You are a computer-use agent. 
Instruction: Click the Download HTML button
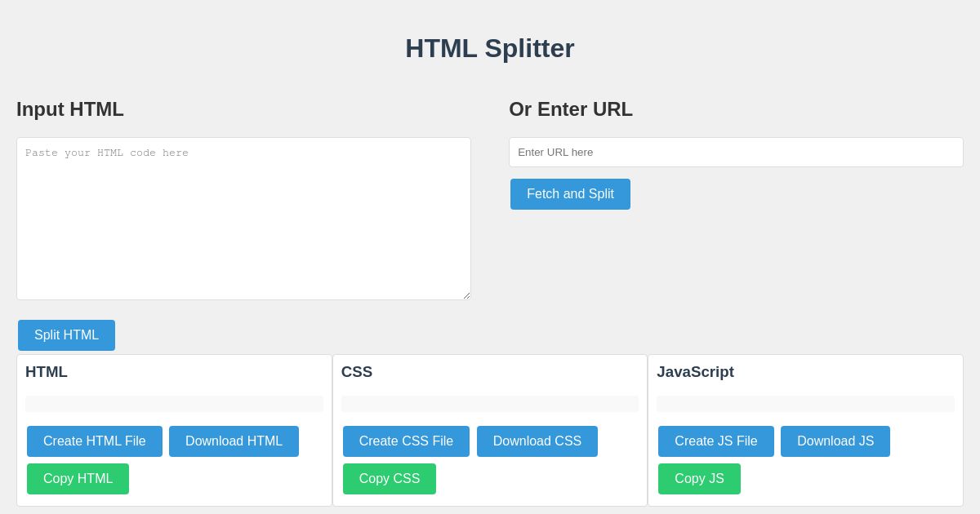pos(234,441)
